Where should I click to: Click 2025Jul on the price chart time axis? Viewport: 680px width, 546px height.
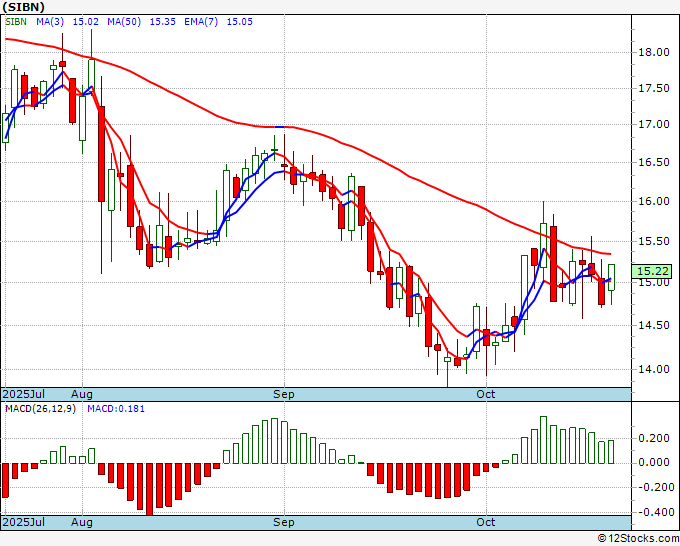point(24,394)
